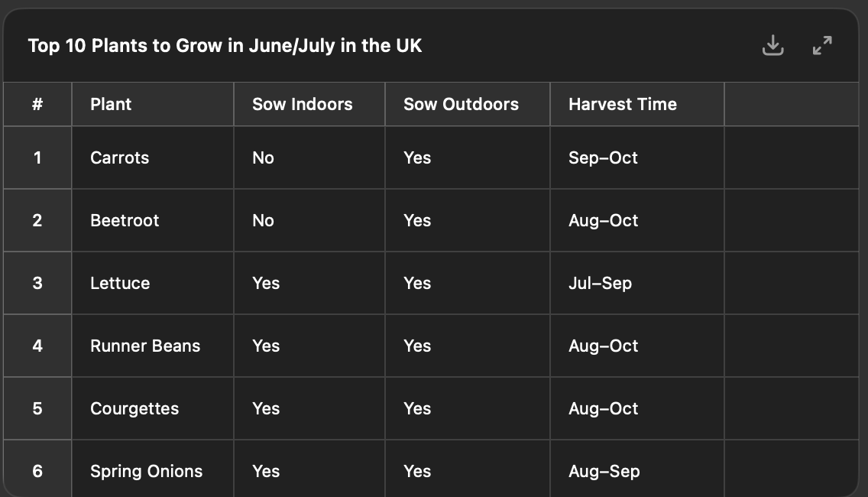
Task: Click the Plant column header
Action: 111,104
